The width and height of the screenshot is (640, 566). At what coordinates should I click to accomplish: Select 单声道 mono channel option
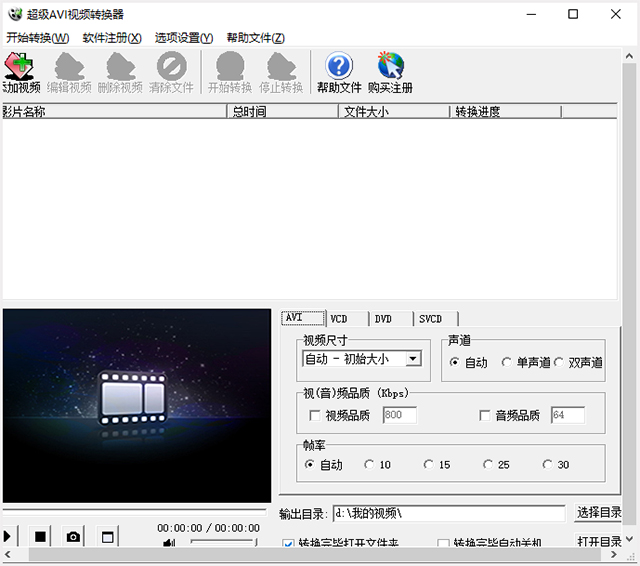click(x=506, y=362)
